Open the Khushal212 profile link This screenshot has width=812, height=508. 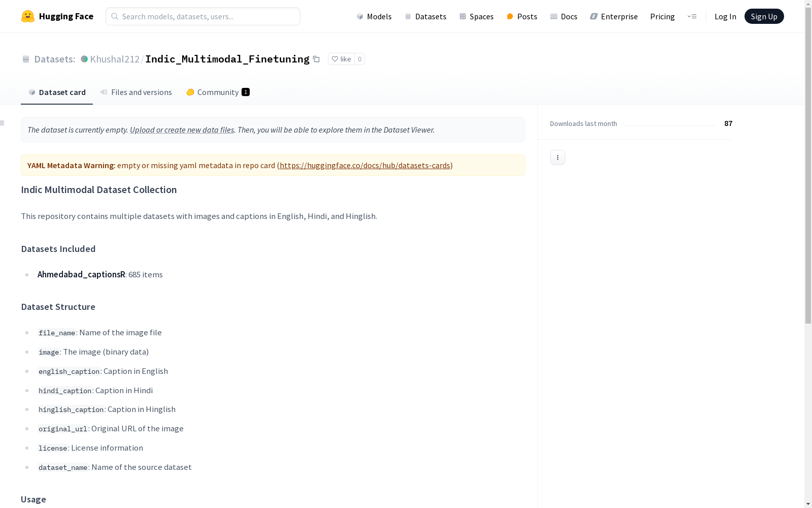click(115, 59)
